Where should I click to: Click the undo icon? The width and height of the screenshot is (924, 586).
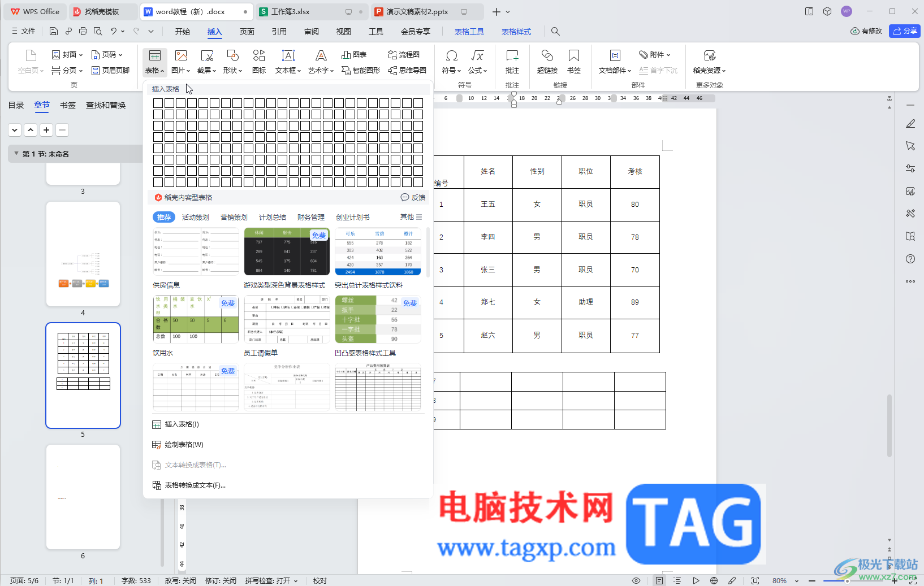click(114, 31)
